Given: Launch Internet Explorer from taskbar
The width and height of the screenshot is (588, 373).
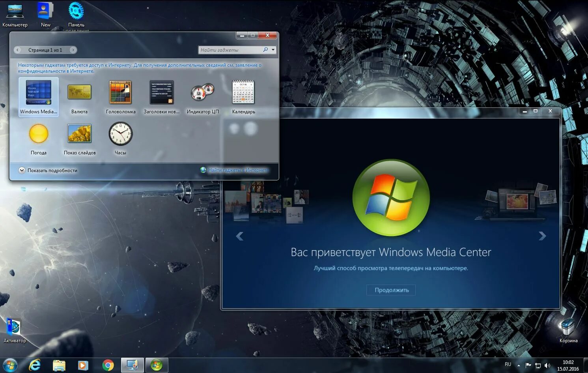Looking at the screenshot, I should click(x=35, y=365).
